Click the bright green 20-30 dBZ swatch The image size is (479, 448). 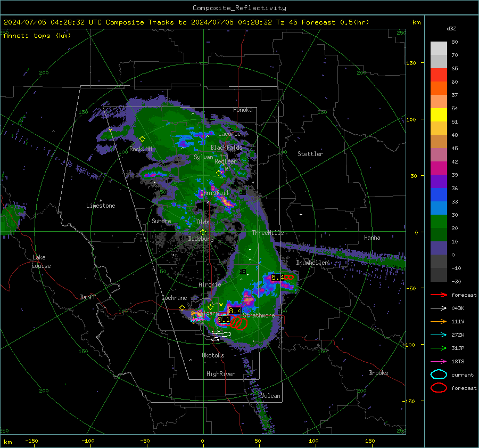pyautogui.click(x=439, y=222)
